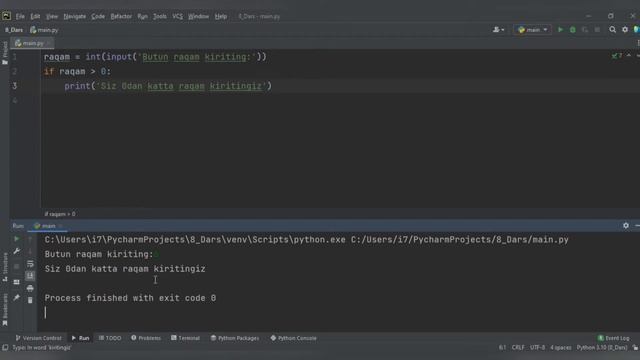Start debugging with the bug icon
Image resolution: width=640 pixels, height=360 pixels.
573,30
